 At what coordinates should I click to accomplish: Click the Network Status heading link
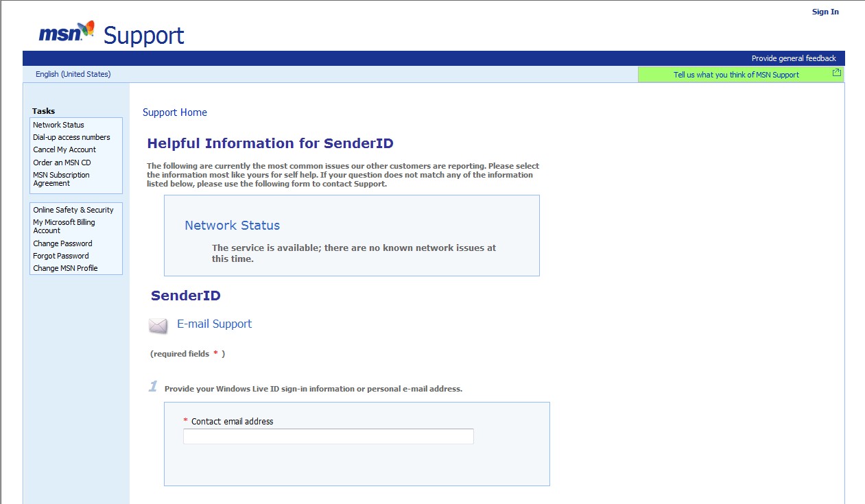(x=233, y=226)
